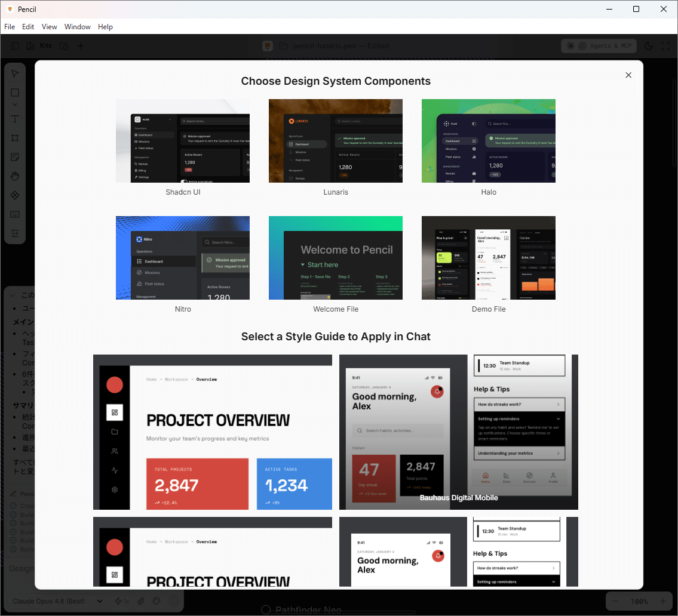Click the Nitro label

(x=183, y=309)
